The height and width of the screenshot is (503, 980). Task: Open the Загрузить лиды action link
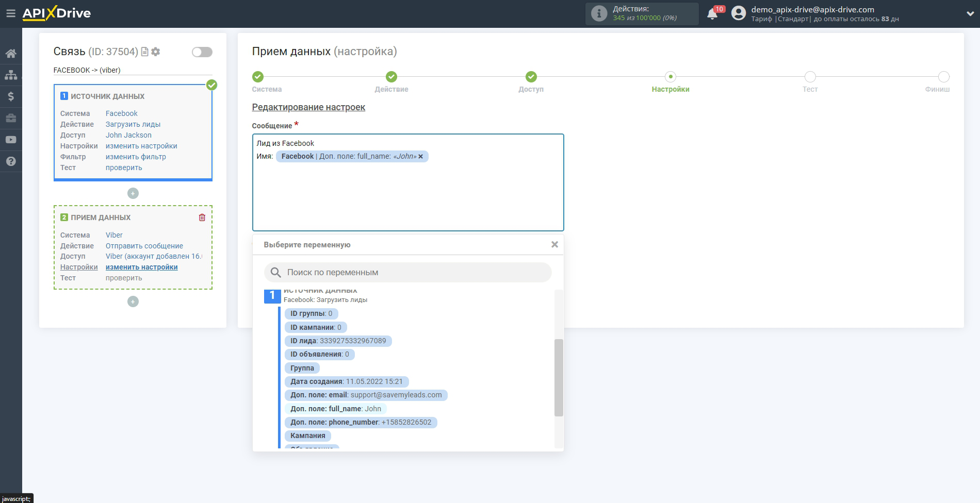[133, 124]
